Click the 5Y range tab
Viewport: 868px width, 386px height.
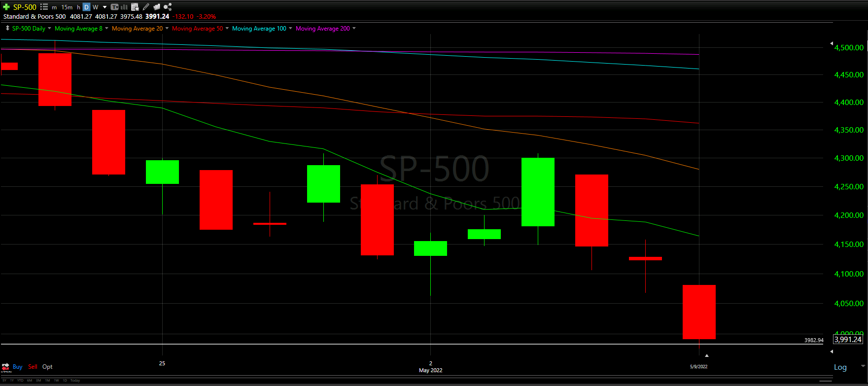(4, 381)
